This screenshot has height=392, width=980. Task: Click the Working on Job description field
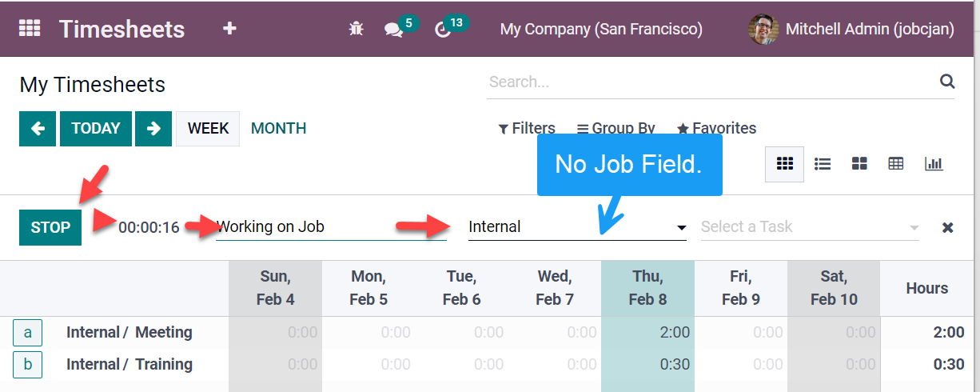click(331, 227)
